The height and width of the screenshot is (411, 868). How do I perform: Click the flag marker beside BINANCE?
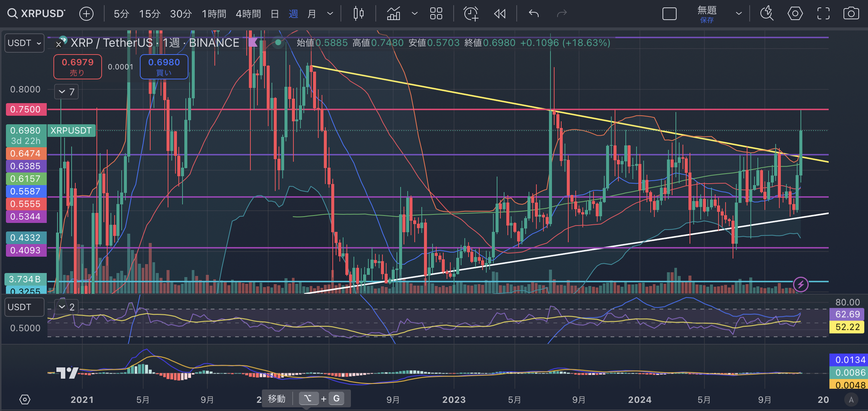pyautogui.click(x=253, y=43)
